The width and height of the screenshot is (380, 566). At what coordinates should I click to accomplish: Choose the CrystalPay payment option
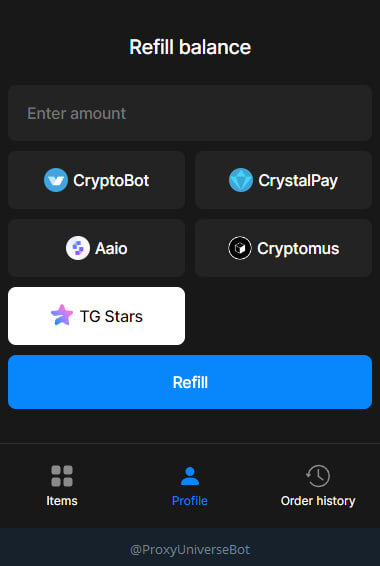(283, 180)
